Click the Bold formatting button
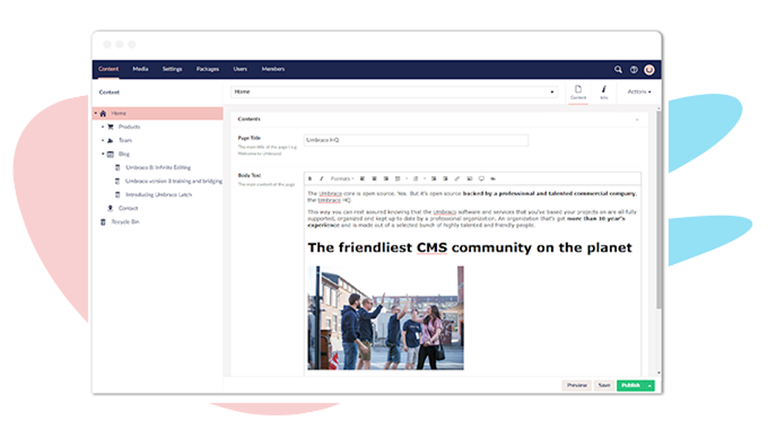This screenshot has height=429, width=768. (x=310, y=179)
